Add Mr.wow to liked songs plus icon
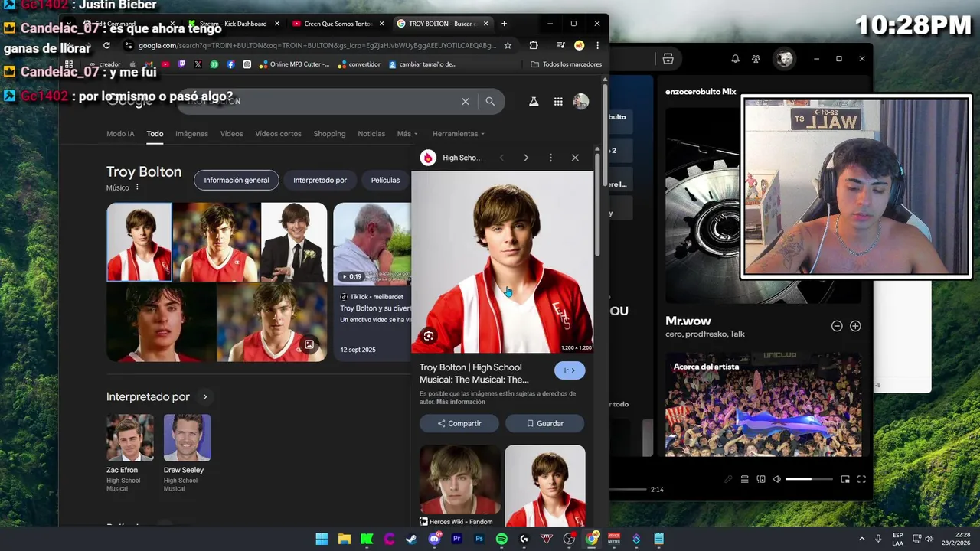 tap(855, 326)
